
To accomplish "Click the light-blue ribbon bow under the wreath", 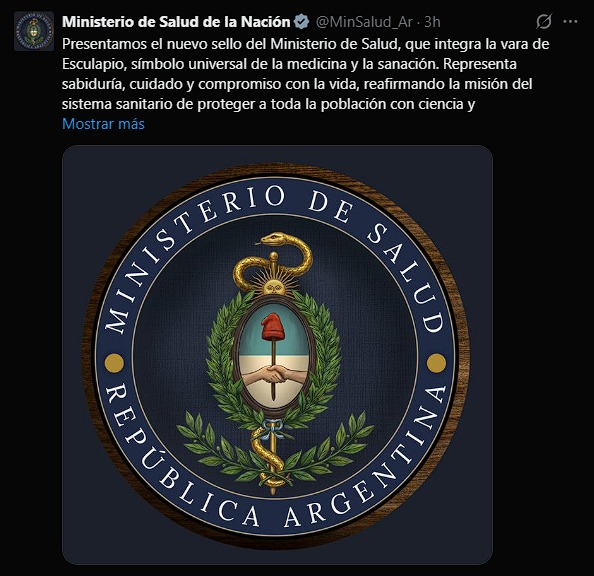I will 274,426.
